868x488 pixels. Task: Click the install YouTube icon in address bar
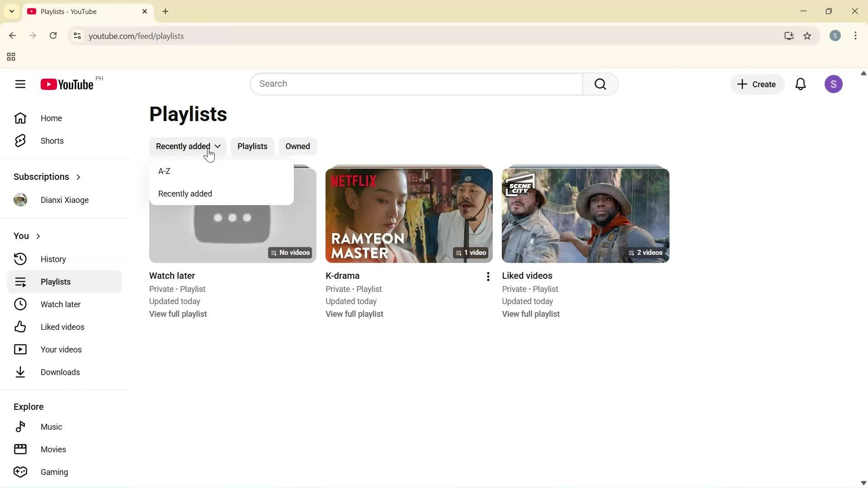coord(788,36)
